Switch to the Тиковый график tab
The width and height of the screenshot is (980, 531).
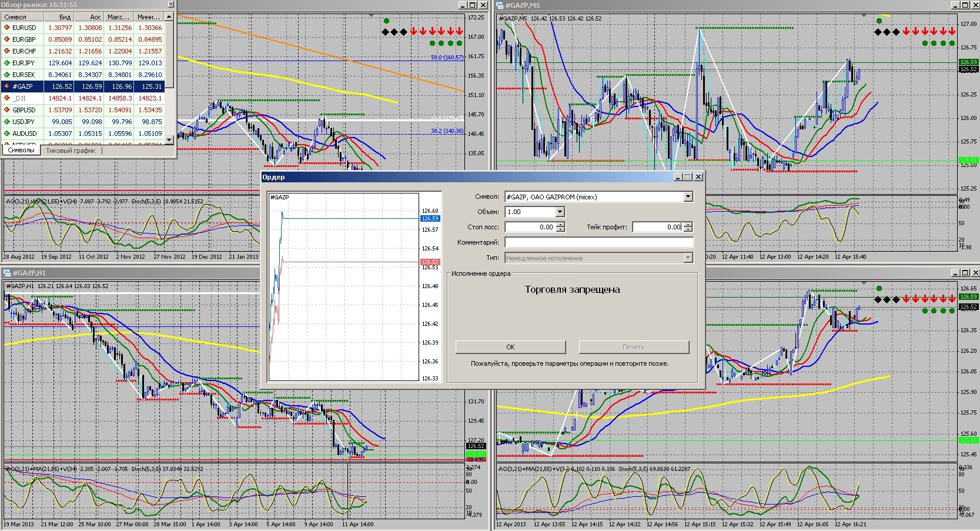click(x=71, y=151)
